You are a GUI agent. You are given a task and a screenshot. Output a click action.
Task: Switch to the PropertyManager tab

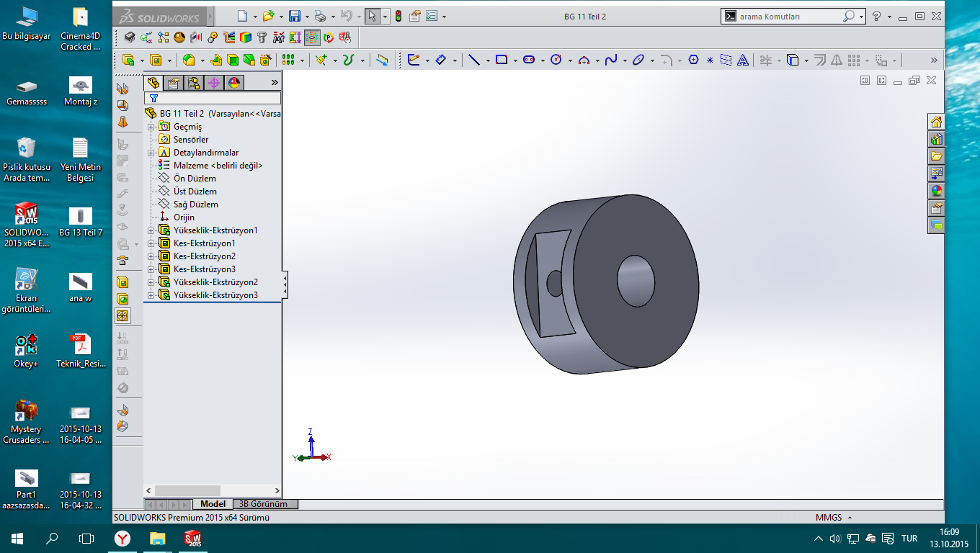click(174, 83)
